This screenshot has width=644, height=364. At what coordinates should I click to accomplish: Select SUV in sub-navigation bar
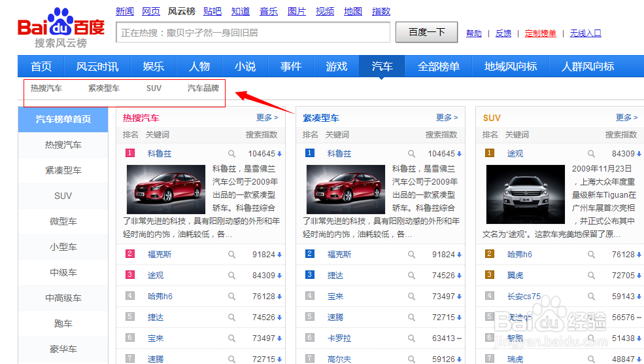pos(154,88)
